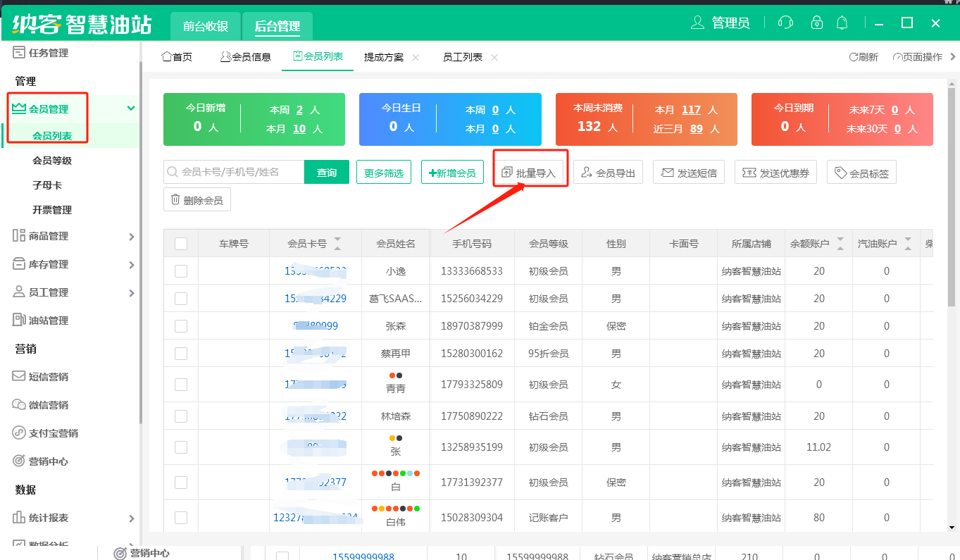Open the notification bell
This screenshot has width=960, height=560.
coord(842,23)
